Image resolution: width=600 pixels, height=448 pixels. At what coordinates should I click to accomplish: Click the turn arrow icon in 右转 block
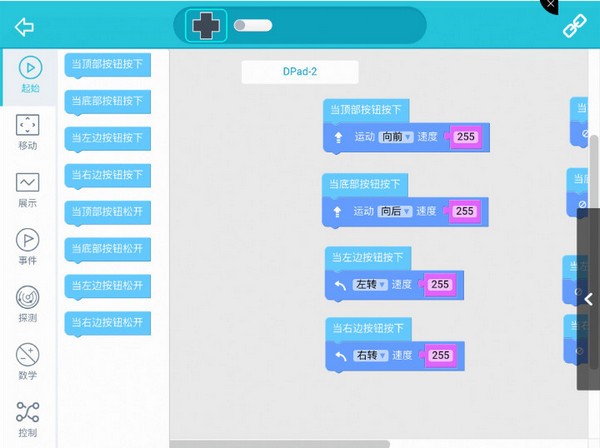tap(341, 356)
